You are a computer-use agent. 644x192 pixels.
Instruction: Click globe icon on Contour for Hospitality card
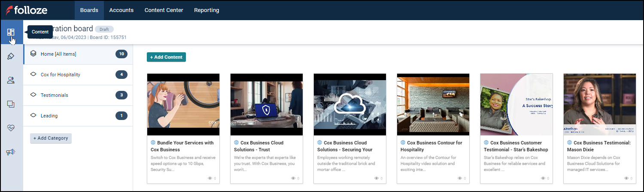click(403, 143)
